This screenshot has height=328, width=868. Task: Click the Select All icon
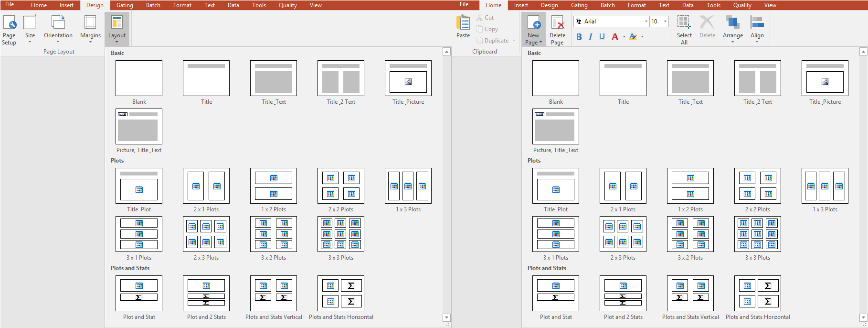684,22
